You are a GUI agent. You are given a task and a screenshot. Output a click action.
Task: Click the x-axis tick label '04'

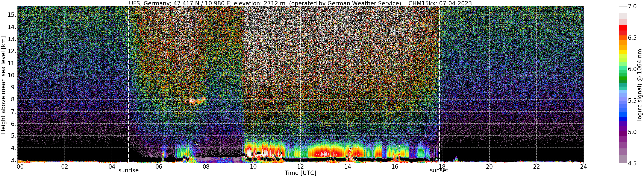112,166
